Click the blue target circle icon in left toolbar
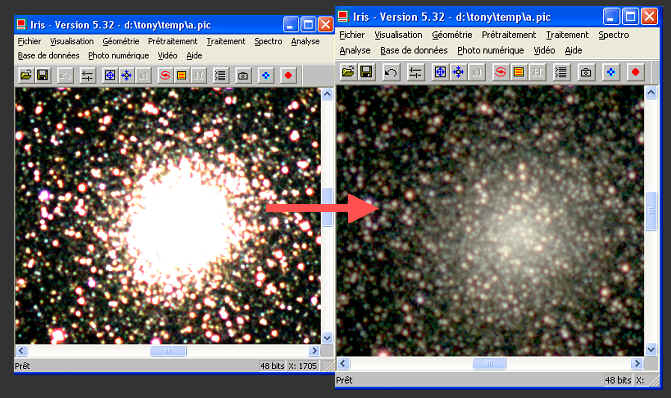Image resolution: width=671 pixels, height=398 pixels. pyautogui.click(x=110, y=76)
